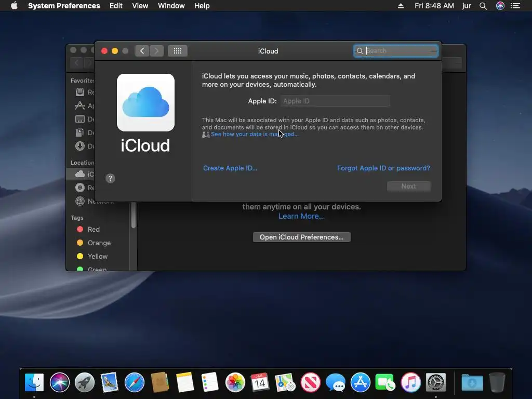Open Trash in the Dock
The width and height of the screenshot is (532, 399).
pos(497,382)
